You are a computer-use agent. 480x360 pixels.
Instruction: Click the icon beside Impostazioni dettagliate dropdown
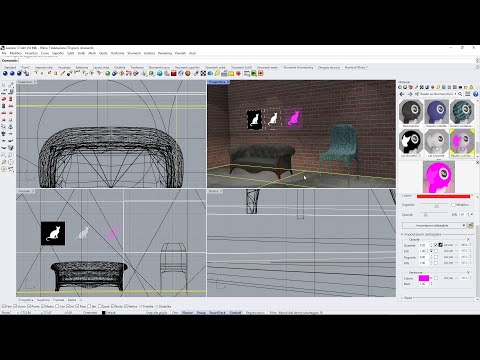click(470, 226)
